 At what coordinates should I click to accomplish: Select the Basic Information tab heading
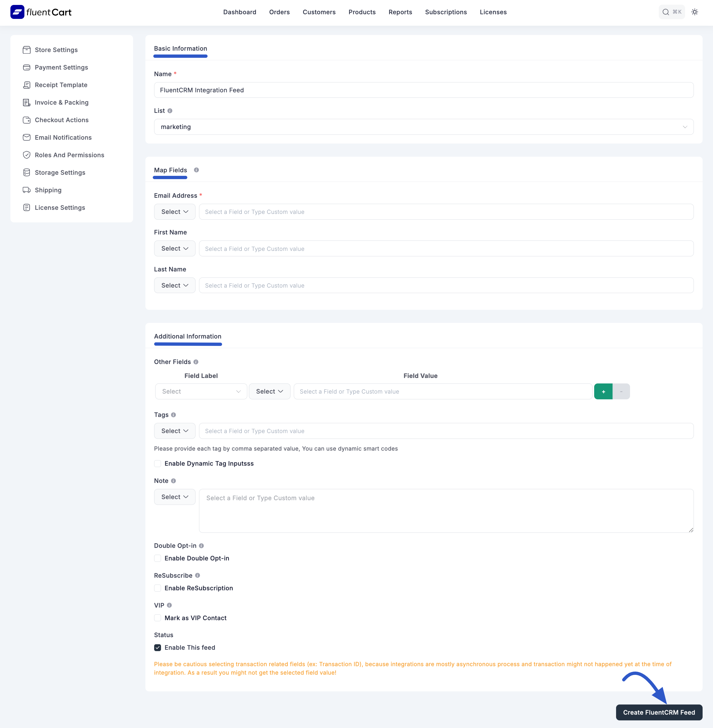tap(180, 49)
